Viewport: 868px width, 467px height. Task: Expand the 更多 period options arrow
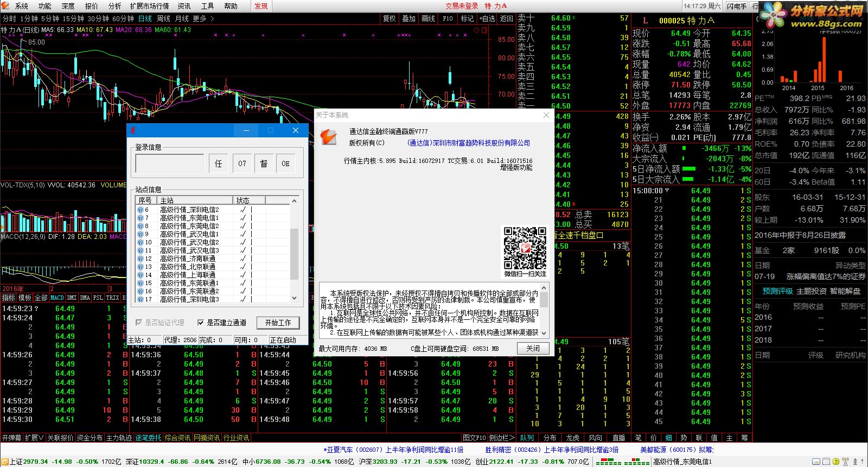pyautogui.click(x=212, y=18)
